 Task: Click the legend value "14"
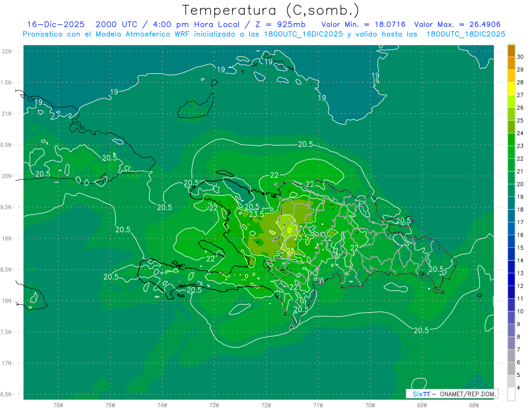[x=521, y=260]
